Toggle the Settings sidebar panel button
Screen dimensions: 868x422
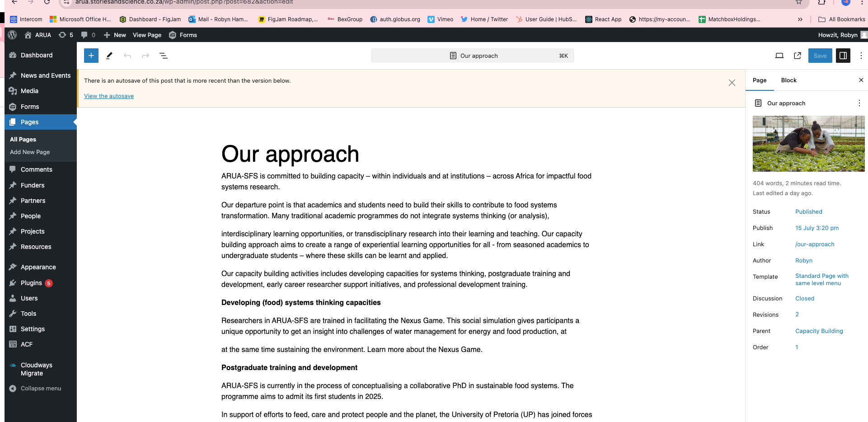[843, 56]
